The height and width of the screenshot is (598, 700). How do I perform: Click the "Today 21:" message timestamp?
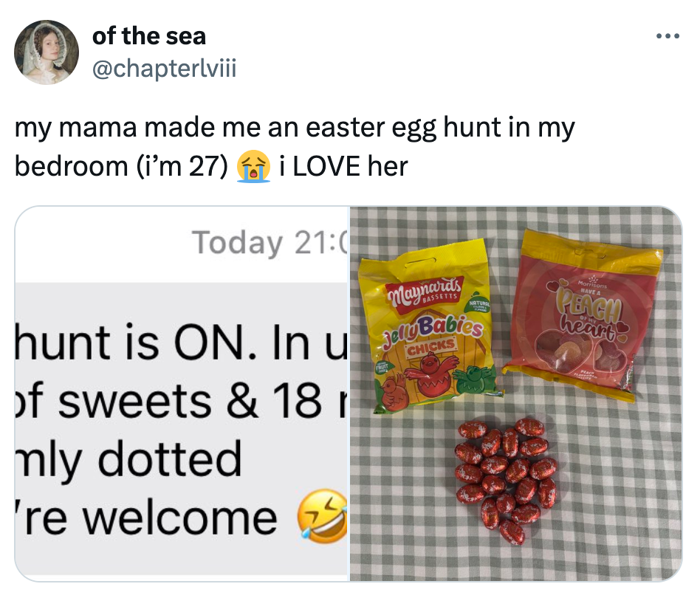point(269,241)
